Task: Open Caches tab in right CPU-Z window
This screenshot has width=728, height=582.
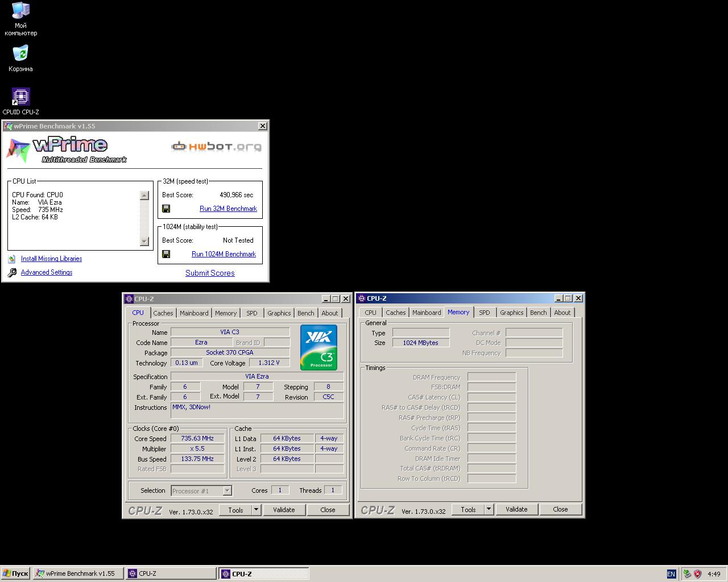Action: [396, 313]
